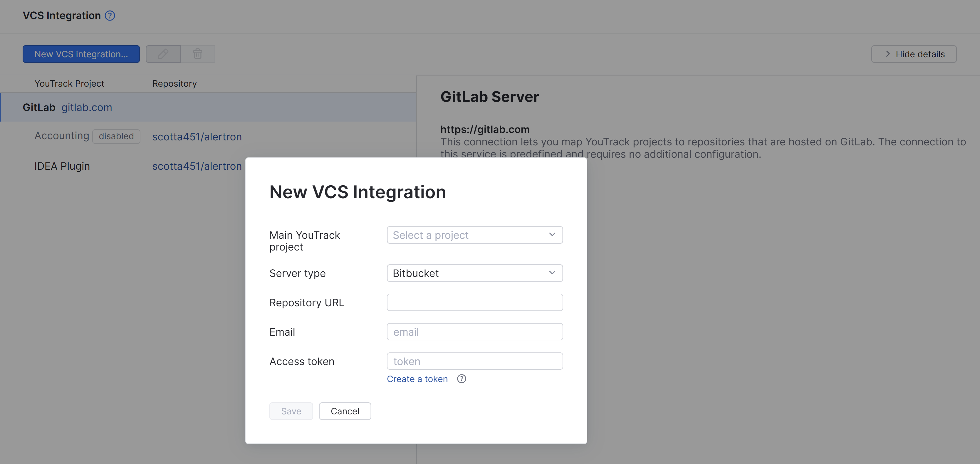Open the VCS Integration help icon
The height and width of the screenshot is (464, 980).
[x=109, y=16]
